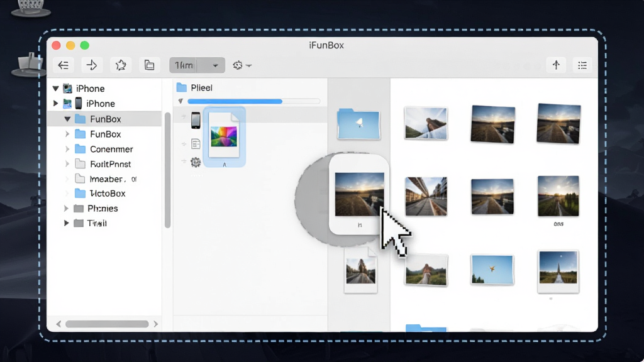Select the RoritPnnst folder label
The width and height of the screenshot is (644, 362).
[x=111, y=164]
